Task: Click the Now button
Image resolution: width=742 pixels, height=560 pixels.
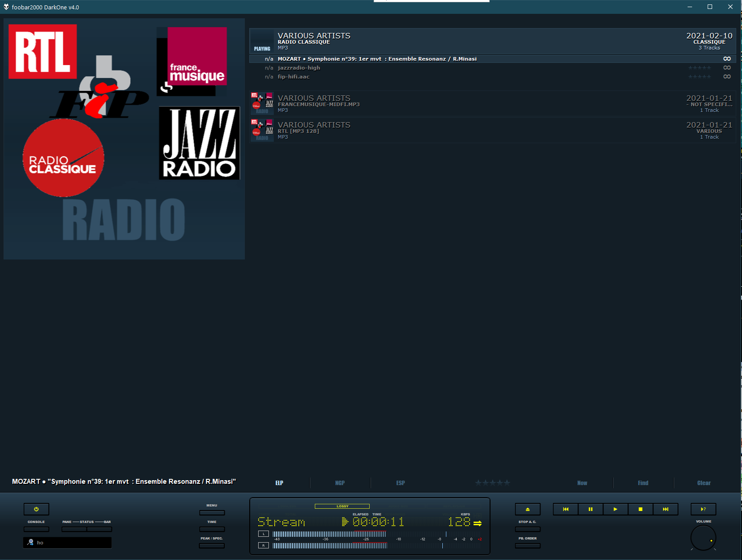Action: point(582,483)
